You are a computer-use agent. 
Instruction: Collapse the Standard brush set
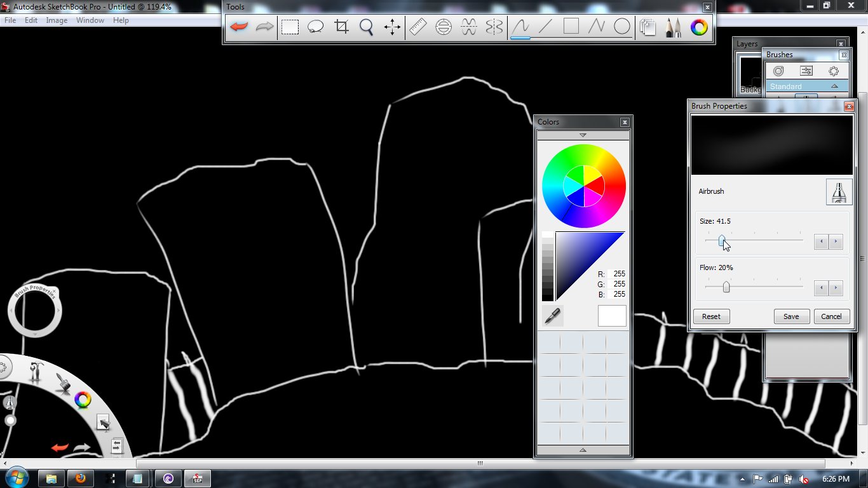(834, 86)
